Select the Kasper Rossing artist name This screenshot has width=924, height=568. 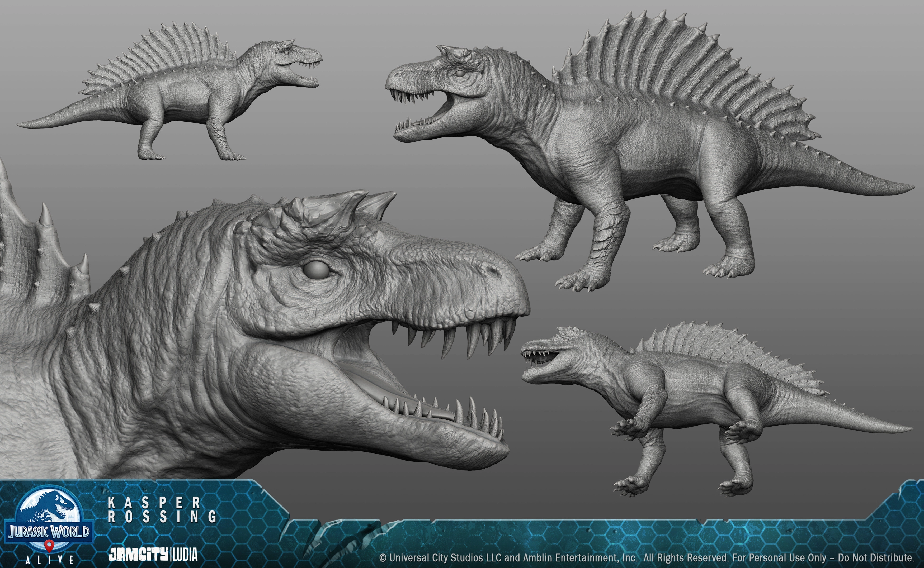(x=162, y=510)
